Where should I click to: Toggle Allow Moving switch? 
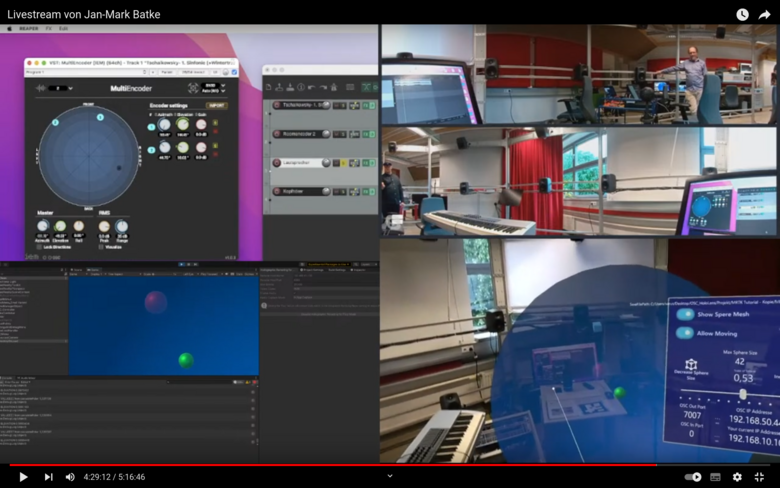pyautogui.click(x=685, y=333)
